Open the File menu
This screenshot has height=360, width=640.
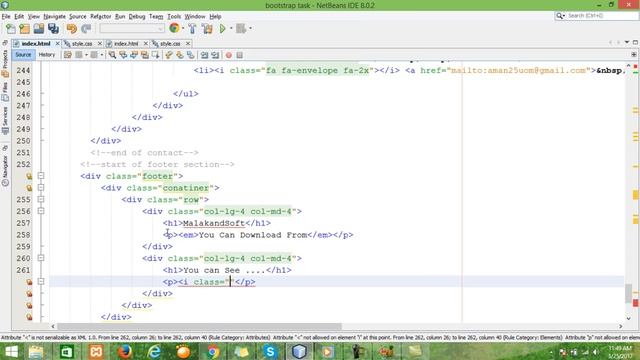click(x=6, y=16)
